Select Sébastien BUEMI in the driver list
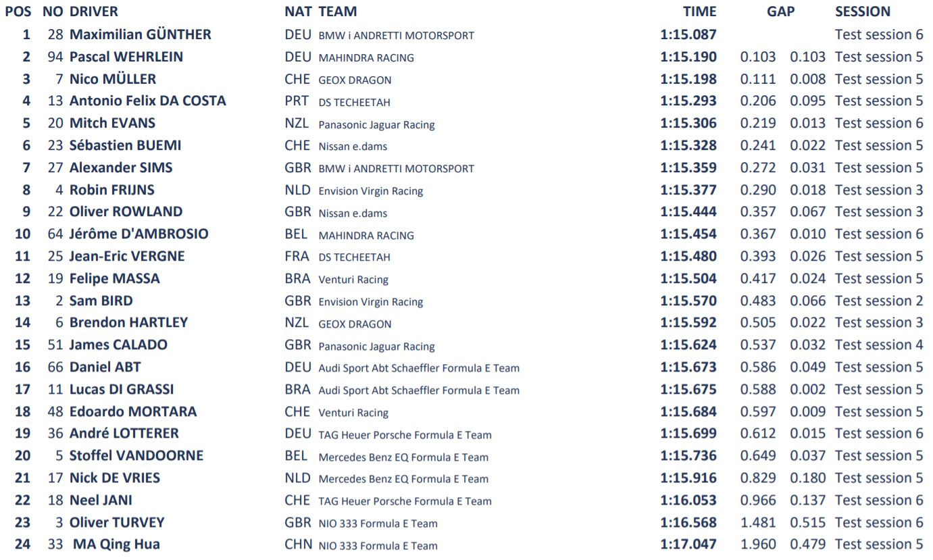The image size is (933, 560). click(125, 146)
